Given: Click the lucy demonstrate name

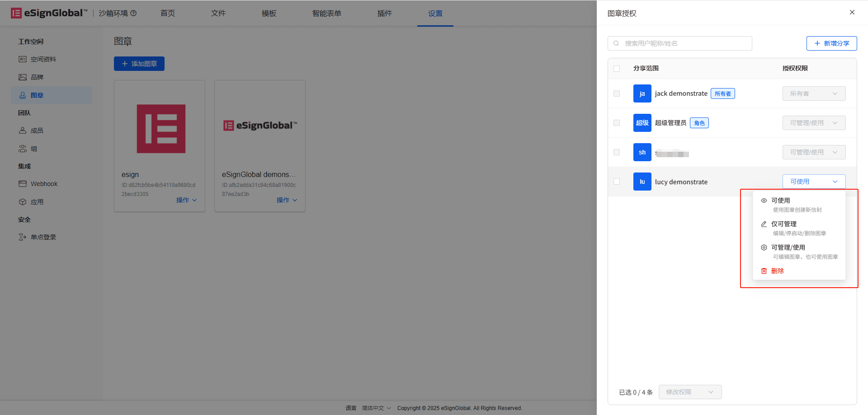Looking at the screenshot, I should pyautogui.click(x=681, y=182).
